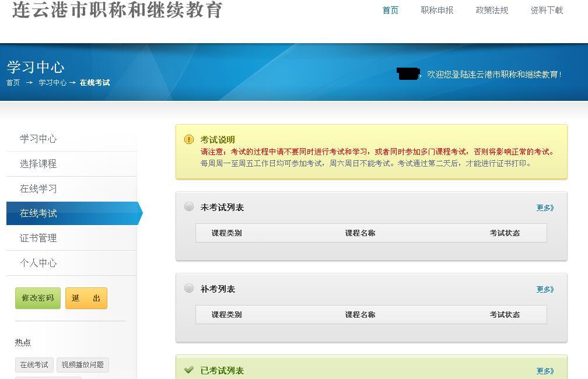Go to 个人中心 in the sidebar

(x=38, y=263)
